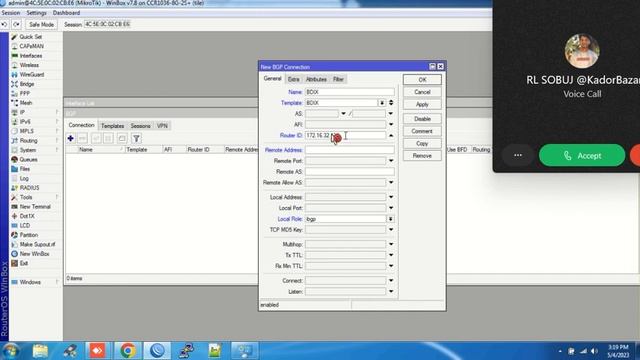Click the Disable button
This screenshot has height=360, width=640.
(422, 119)
